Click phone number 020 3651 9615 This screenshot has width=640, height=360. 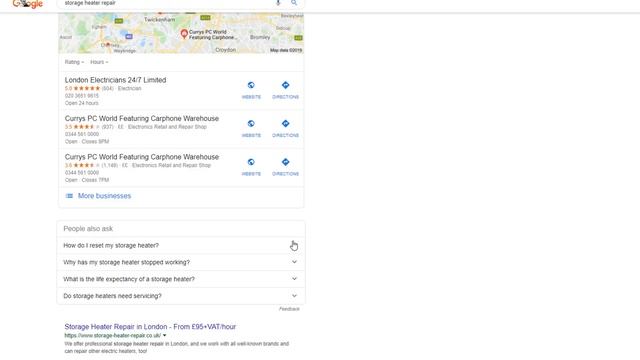82,96
